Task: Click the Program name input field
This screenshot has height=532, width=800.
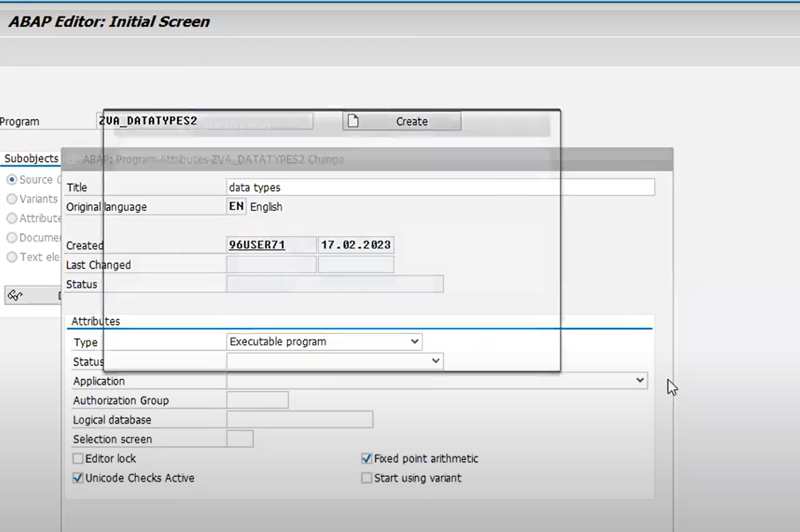Action: coord(205,121)
